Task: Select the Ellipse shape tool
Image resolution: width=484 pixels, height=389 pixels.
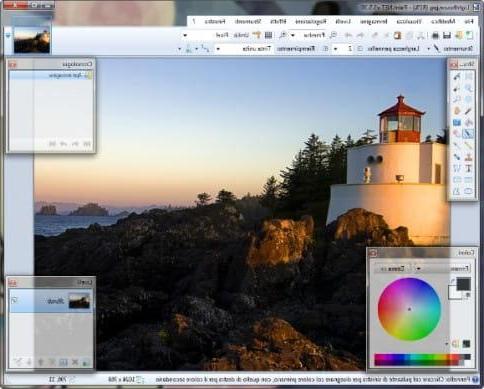Action: 468,191
